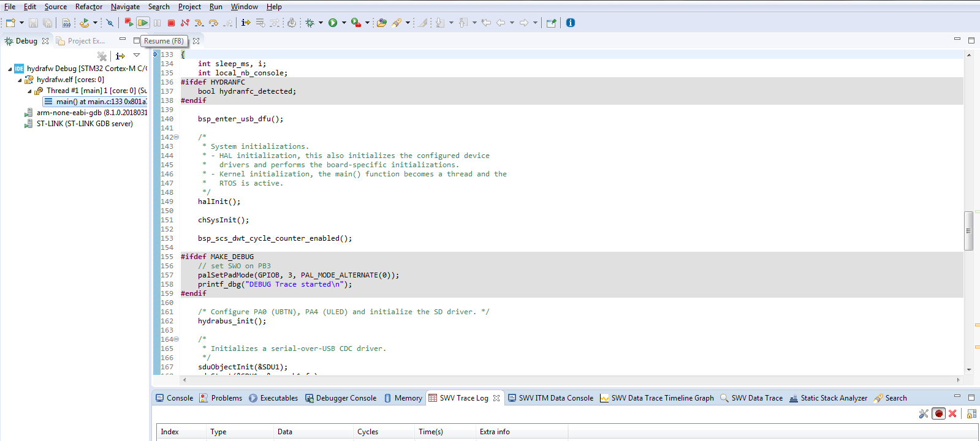This screenshot has height=441, width=980.
Task: Collapse the comment fold at line 142
Action: [x=177, y=137]
